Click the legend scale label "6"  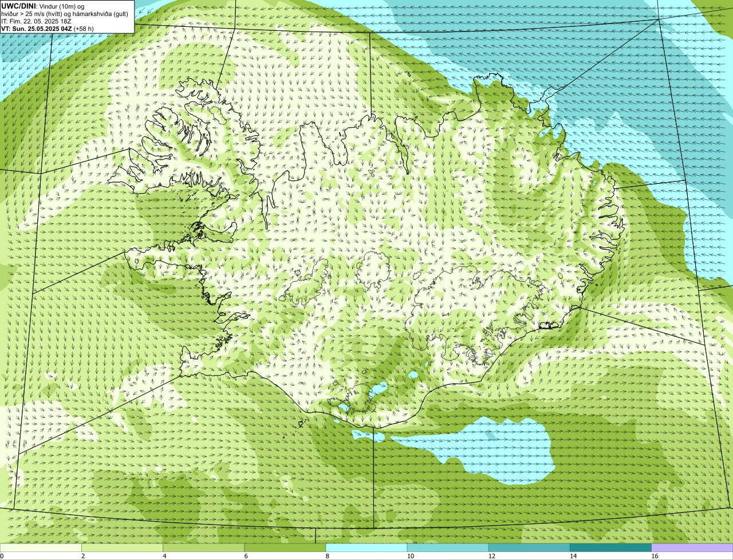[246, 556]
